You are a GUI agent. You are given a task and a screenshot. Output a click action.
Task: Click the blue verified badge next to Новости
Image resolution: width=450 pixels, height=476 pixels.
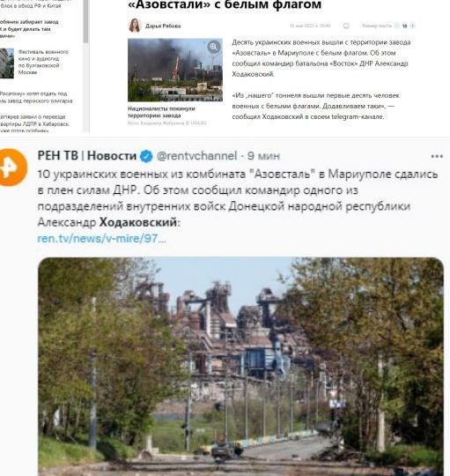[146, 156]
